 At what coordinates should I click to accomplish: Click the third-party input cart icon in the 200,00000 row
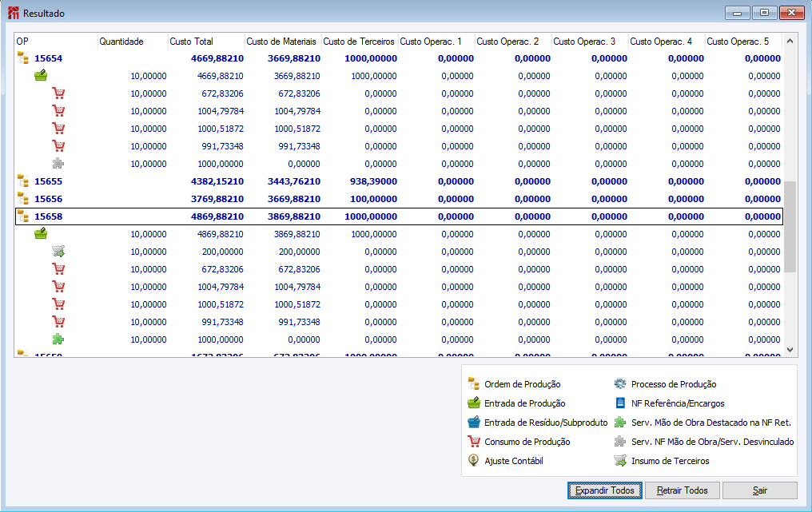click(x=58, y=252)
